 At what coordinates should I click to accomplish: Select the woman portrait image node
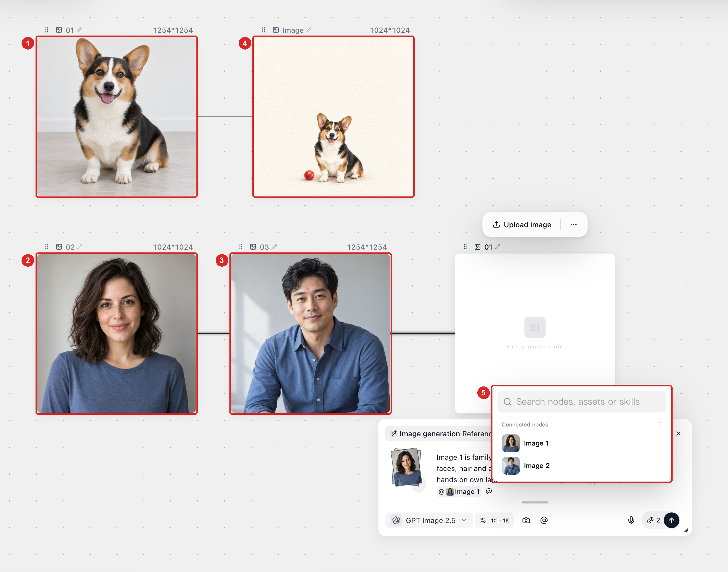pos(117,333)
